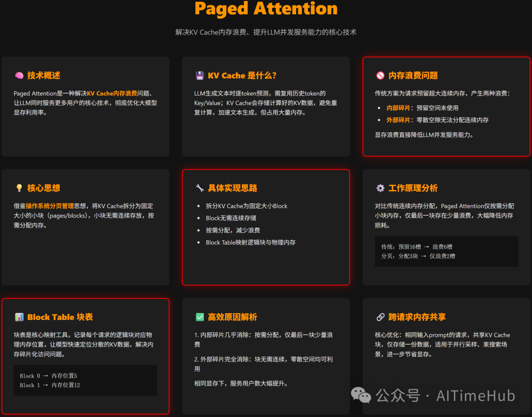Click the chat bubble icon near 公众号 watermark
532x417 pixels.
[x=361, y=395]
